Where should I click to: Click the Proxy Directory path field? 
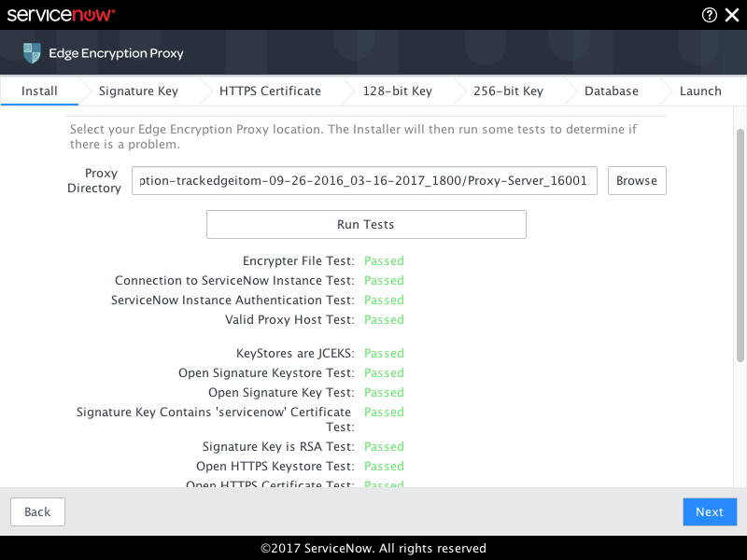click(364, 180)
